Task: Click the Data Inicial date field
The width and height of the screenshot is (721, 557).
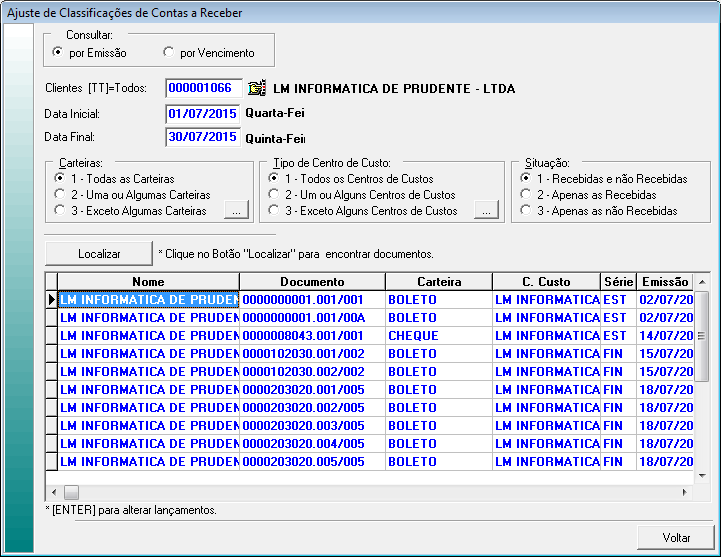Action: coord(202,113)
